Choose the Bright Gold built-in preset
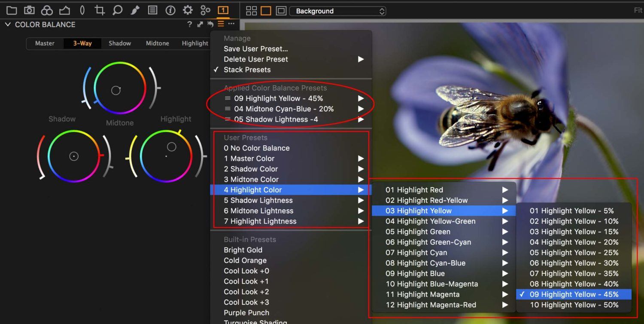644x324 pixels. pos(243,250)
